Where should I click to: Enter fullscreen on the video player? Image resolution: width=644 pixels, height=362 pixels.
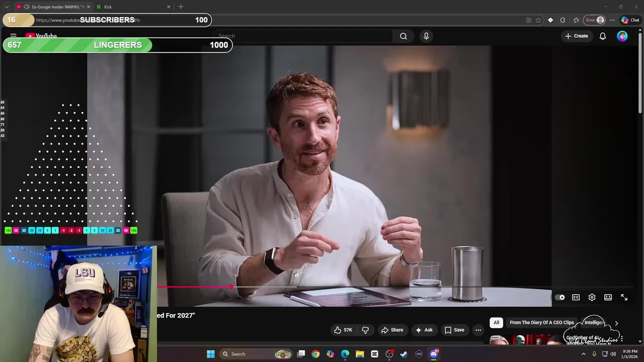624,297
